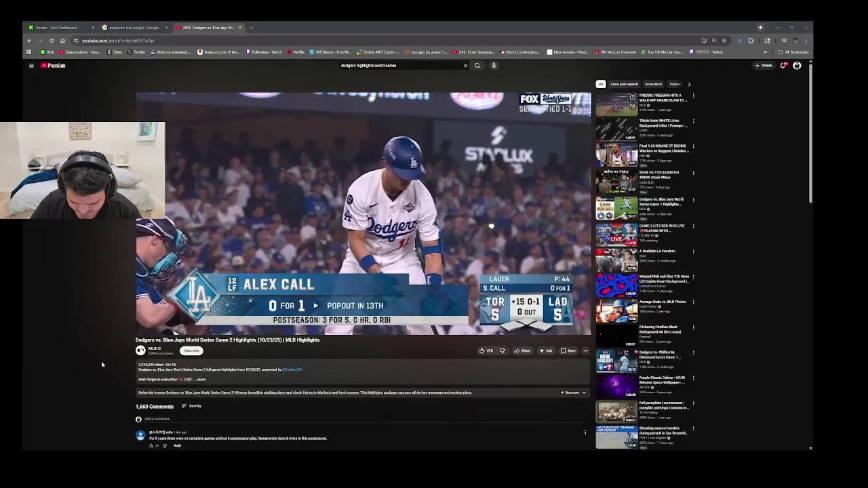Open a new browser tab
868x488 pixels.
[x=251, y=28]
